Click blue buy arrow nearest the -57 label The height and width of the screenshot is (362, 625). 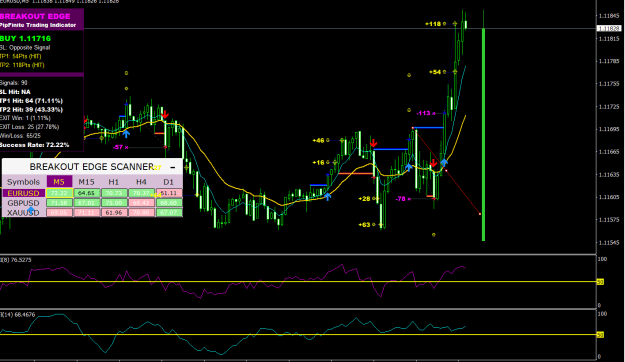click(x=126, y=134)
